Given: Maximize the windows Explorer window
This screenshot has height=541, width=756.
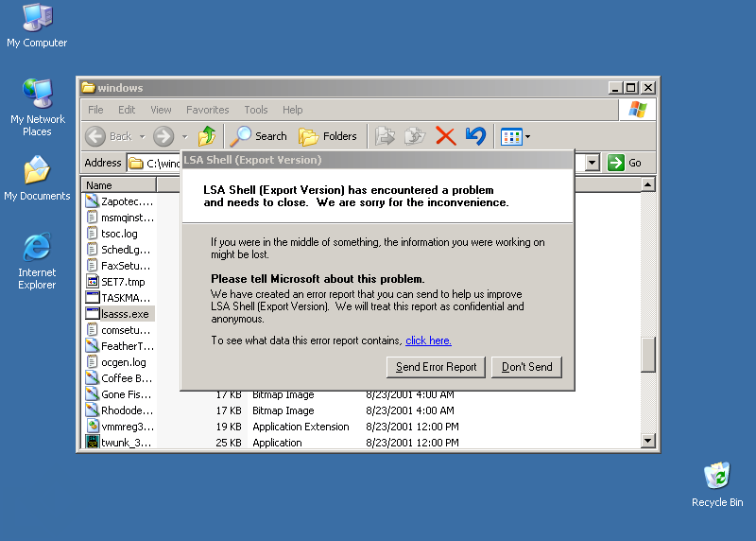Looking at the screenshot, I should [630, 88].
